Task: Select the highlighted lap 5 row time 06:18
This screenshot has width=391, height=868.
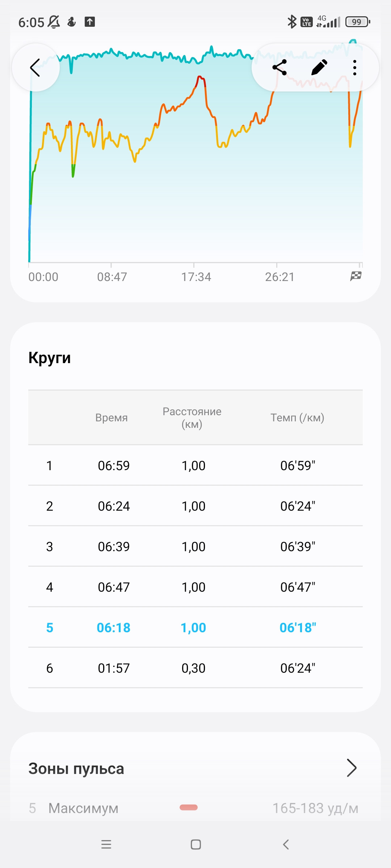Action: click(x=113, y=627)
